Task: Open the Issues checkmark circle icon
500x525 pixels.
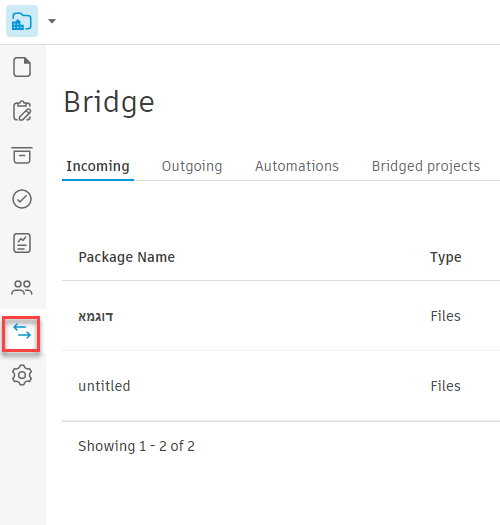Action: coord(22,199)
